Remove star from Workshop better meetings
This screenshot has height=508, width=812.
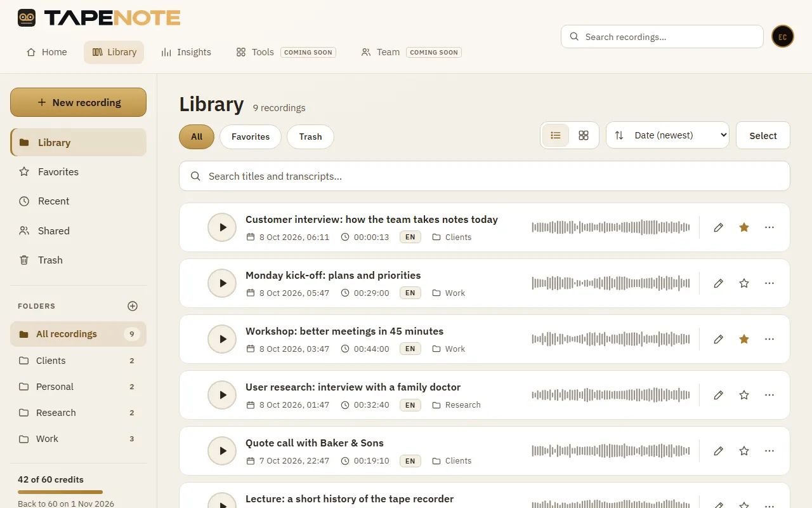pyautogui.click(x=744, y=339)
